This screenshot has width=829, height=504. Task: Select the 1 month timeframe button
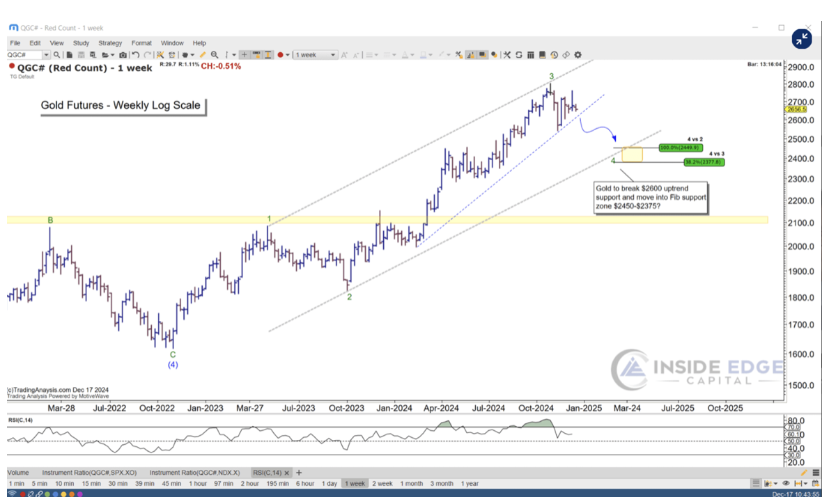click(x=412, y=483)
